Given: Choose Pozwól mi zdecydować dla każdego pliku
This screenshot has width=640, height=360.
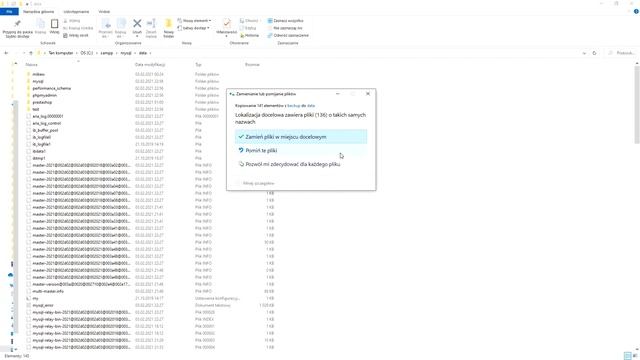Looking at the screenshot, I should pos(301,164).
